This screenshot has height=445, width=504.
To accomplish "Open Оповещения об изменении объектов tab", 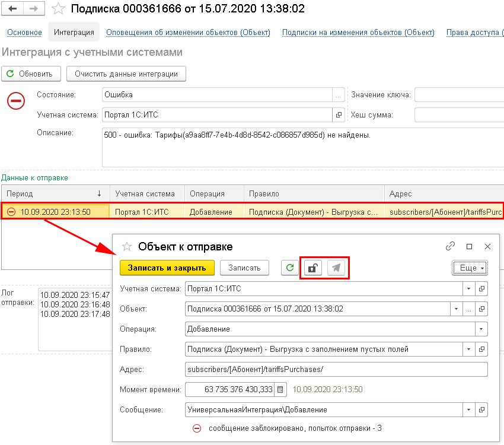I will point(188,33).
